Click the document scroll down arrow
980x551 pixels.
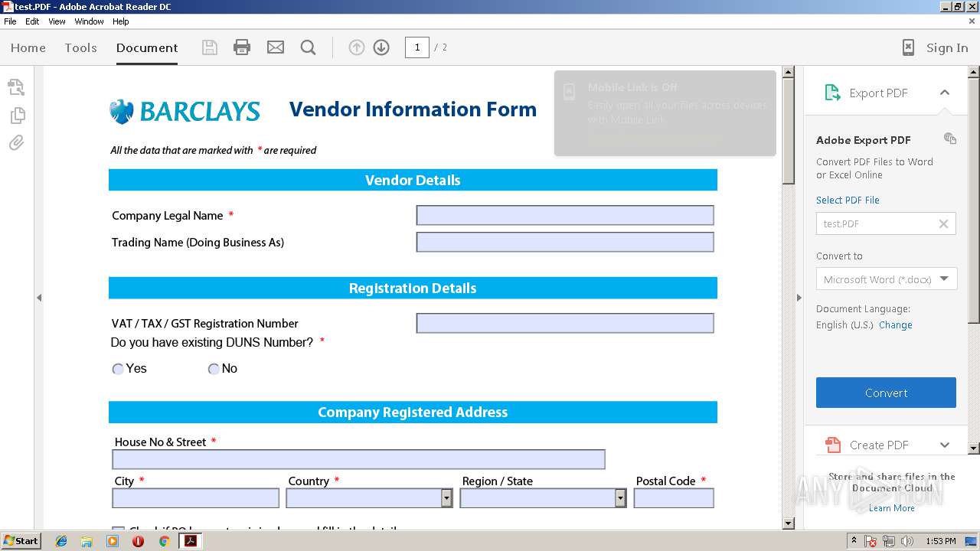(789, 523)
